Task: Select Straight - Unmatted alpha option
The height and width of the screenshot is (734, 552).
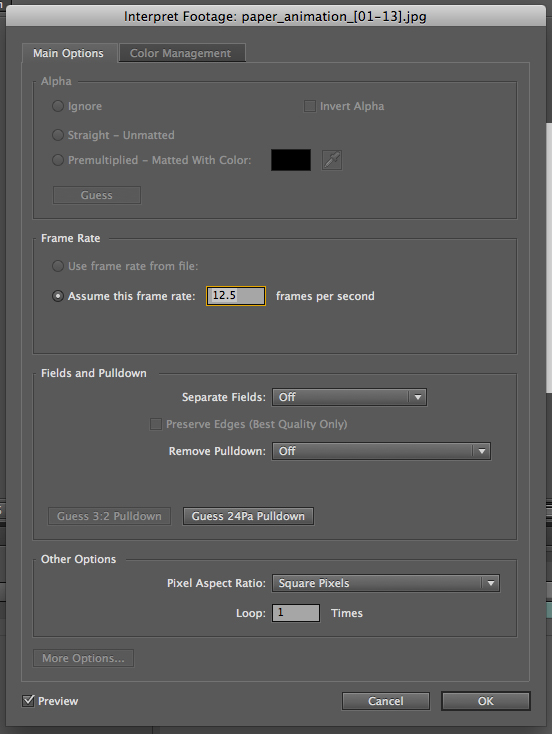Action: pos(58,135)
